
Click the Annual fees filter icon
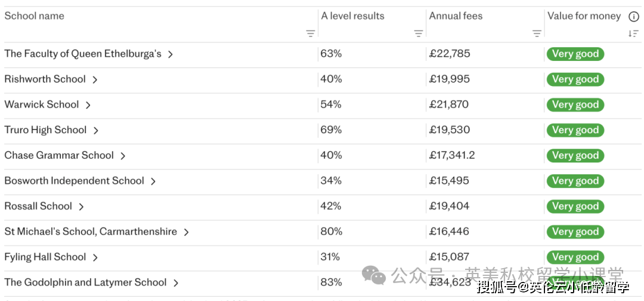[x=537, y=34]
